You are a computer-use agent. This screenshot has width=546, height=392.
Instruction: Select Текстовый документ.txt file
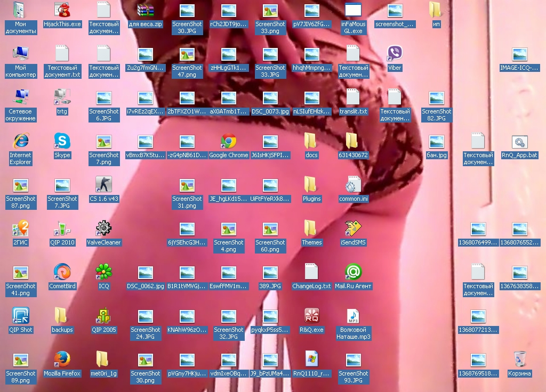[62, 54]
